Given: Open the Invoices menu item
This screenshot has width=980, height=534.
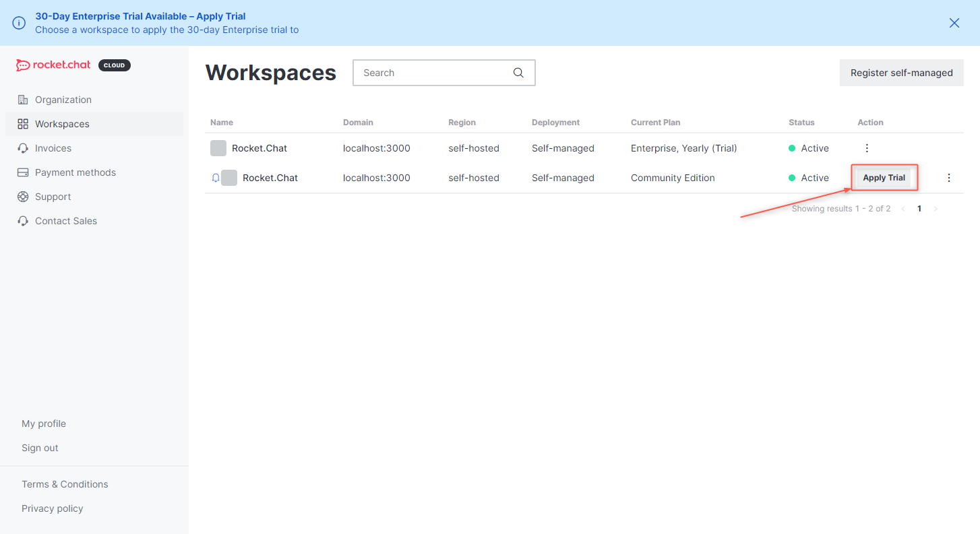Looking at the screenshot, I should 94,148.
